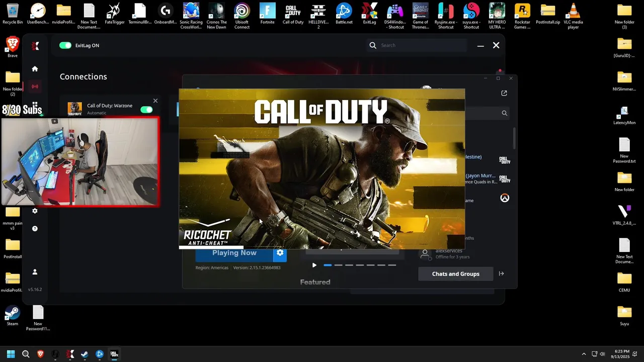The image size is (644, 362).
Task: Open game options gear beside Playing Now
Action: 280,253
